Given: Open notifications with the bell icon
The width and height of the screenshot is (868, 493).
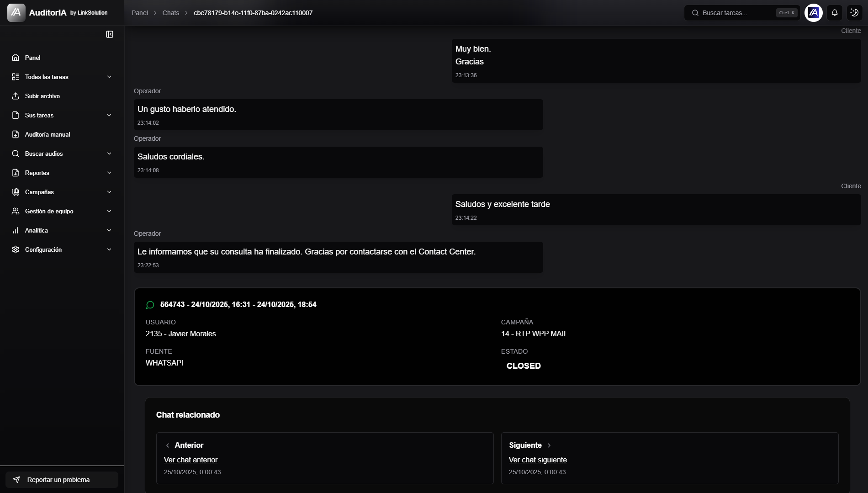Looking at the screenshot, I should pos(835,13).
